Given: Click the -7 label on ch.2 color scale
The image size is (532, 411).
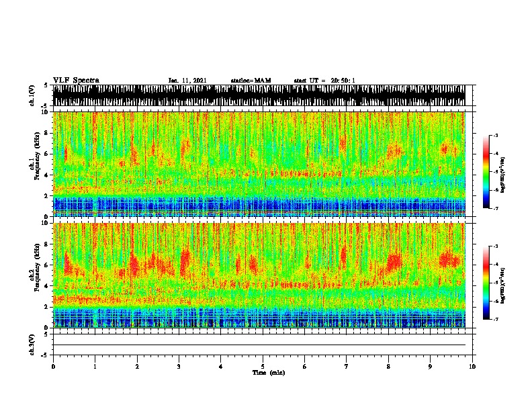Looking at the screenshot, I should coord(496,320).
